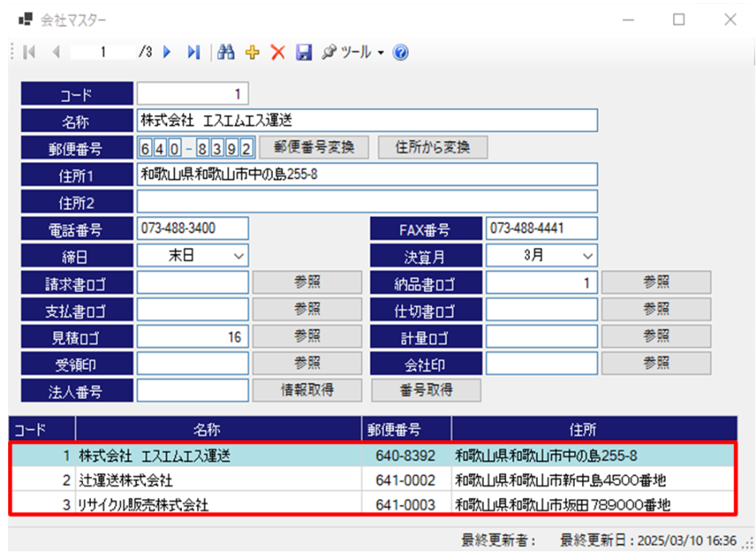The width and height of the screenshot is (756, 552).
Task: Focus the 支払書ロゴ input field
Action: pos(193,310)
